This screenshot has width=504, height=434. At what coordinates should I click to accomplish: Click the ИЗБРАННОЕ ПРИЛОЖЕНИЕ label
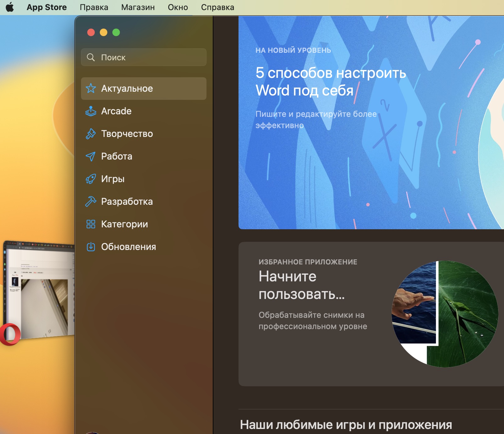308,262
